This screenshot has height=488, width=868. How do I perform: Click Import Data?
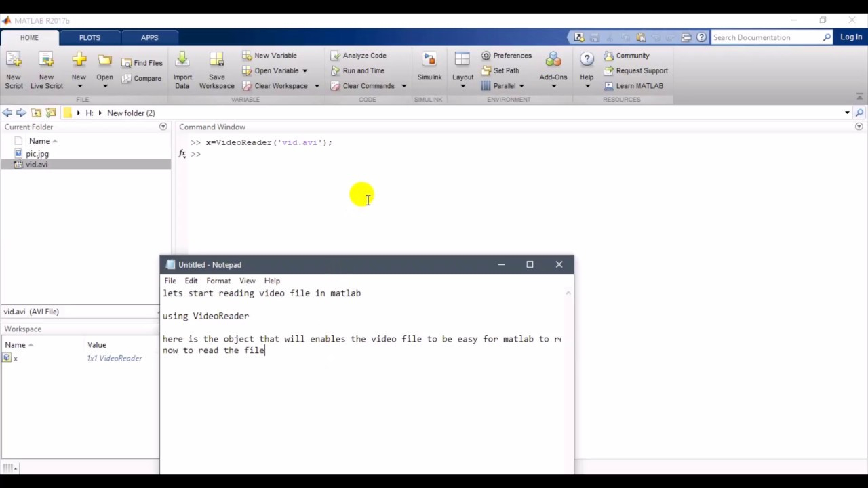coord(182,70)
